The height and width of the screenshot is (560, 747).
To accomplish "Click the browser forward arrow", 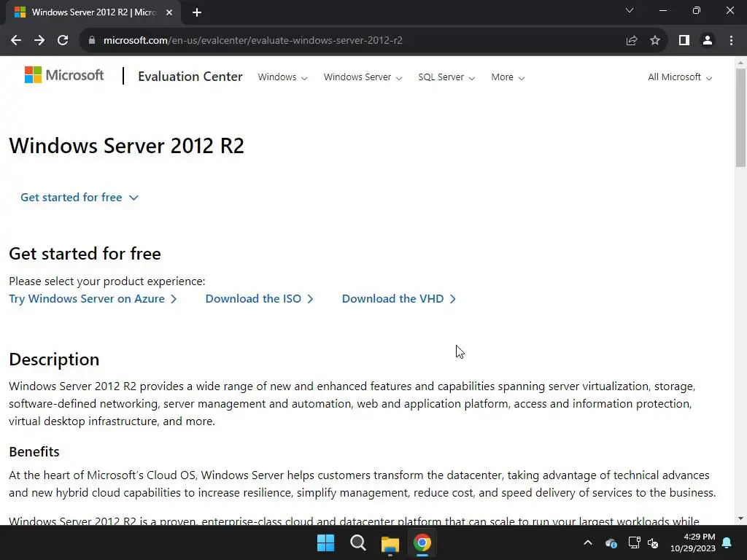I will [x=39, y=41].
